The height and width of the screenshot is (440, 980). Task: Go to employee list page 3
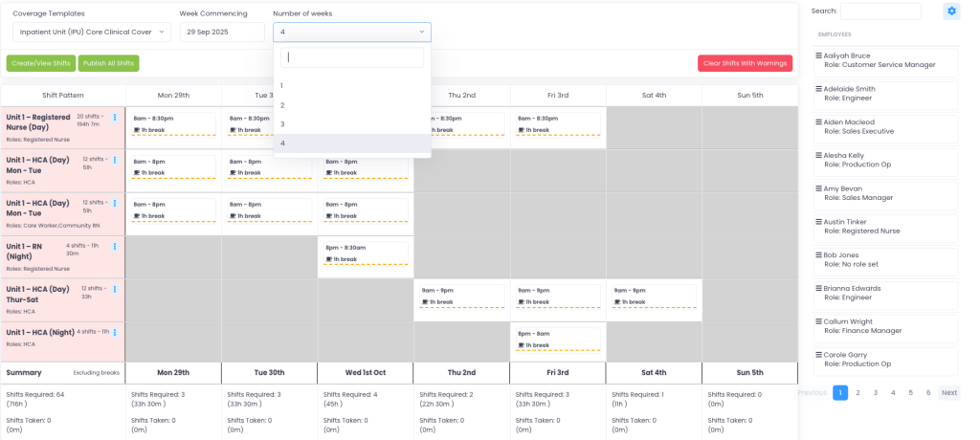click(875, 392)
